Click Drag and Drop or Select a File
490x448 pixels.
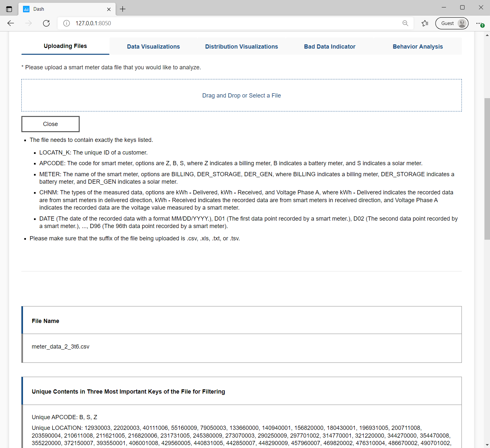tap(241, 96)
